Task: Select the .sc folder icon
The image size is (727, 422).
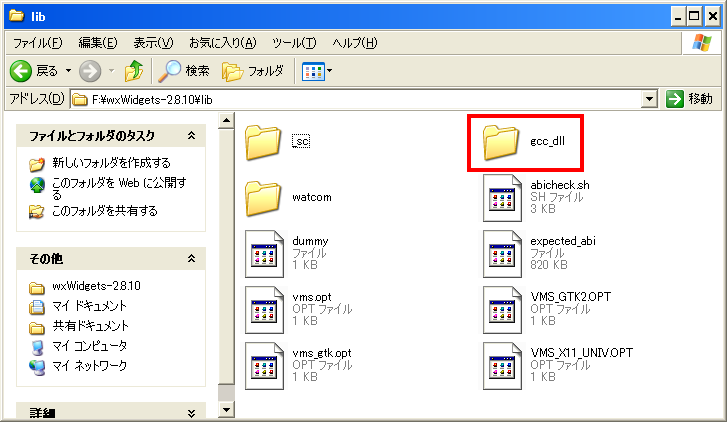Action: [263, 142]
